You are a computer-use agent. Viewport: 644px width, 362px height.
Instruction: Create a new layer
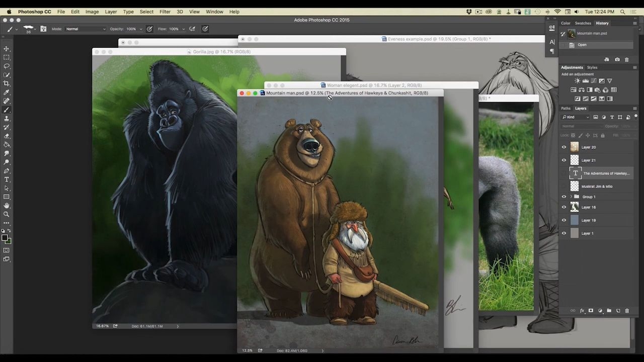pyautogui.click(x=618, y=311)
